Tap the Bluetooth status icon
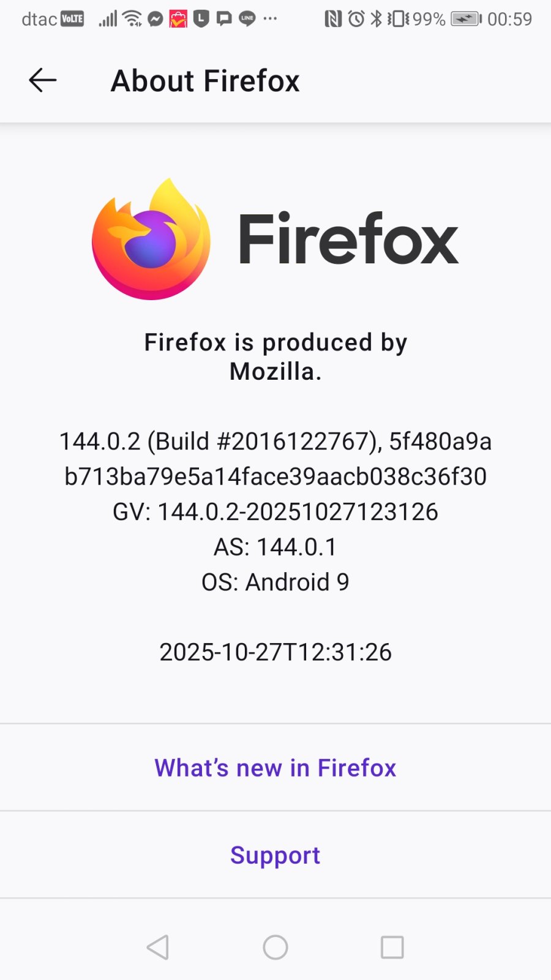551x980 pixels. [x=376, y=19]
